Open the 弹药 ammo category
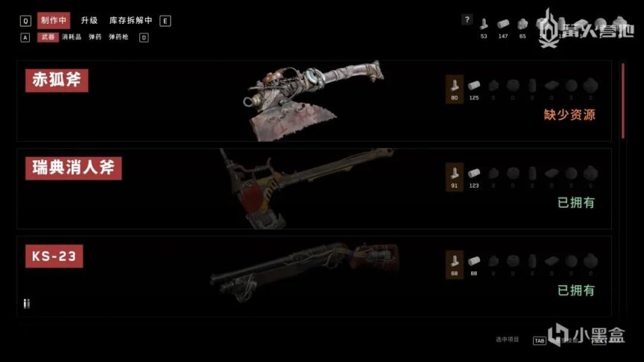 pyautogui.click(x=95, y=37)
